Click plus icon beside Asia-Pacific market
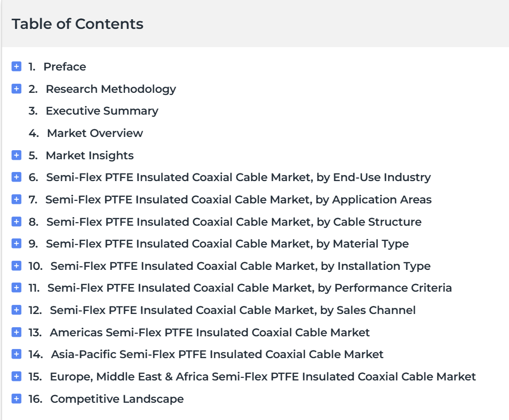The height and width of the screenshot is (420, 509). coord(17,354)
